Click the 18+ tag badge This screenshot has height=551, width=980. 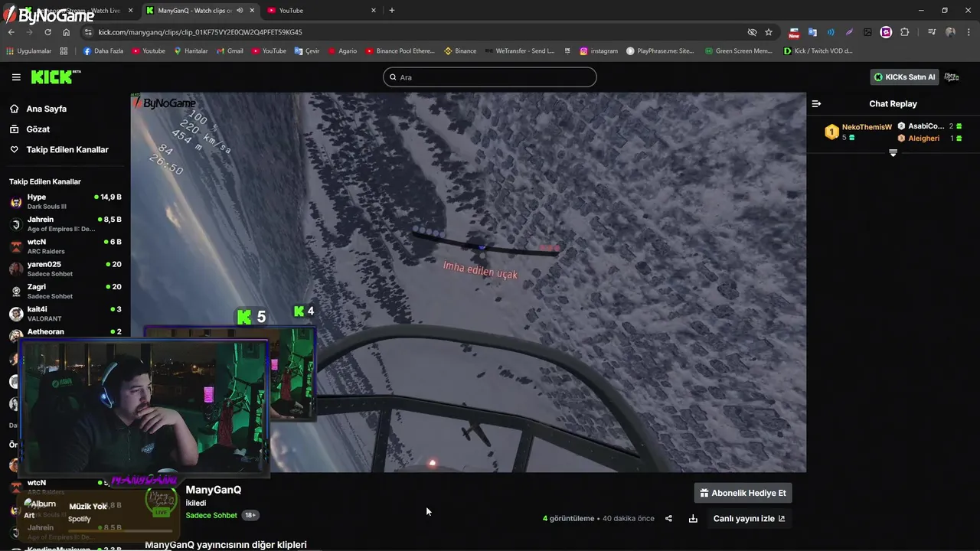(x=250, y=515)
